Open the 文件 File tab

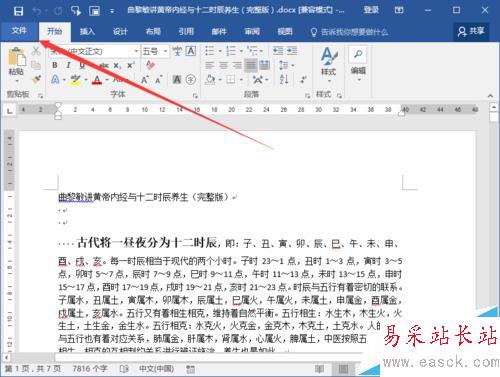click(x=19, y=31)
